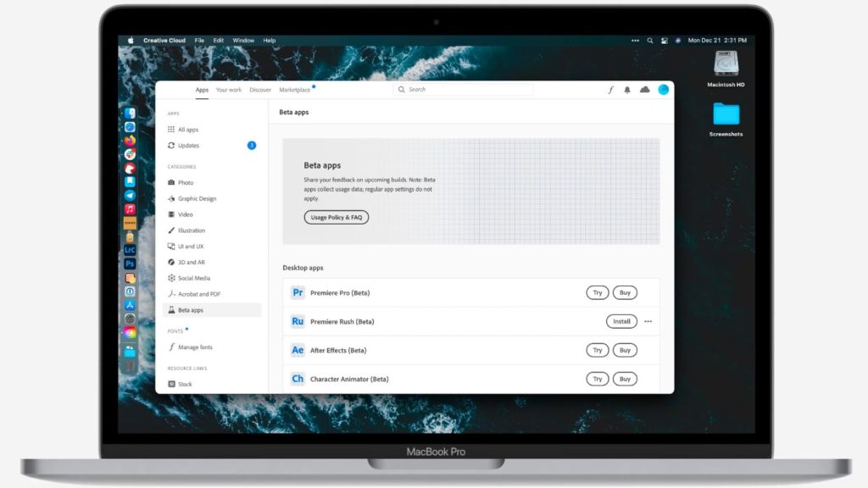Image resolution: width=868 pixels, height=488 pixels.
Task: Open cloud sync status icon
Action: [x=645, y=90]
